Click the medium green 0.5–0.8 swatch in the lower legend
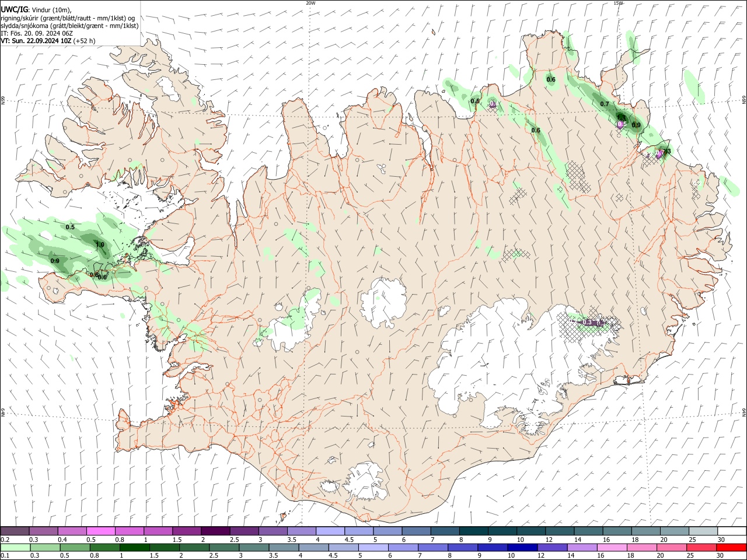 74,548
